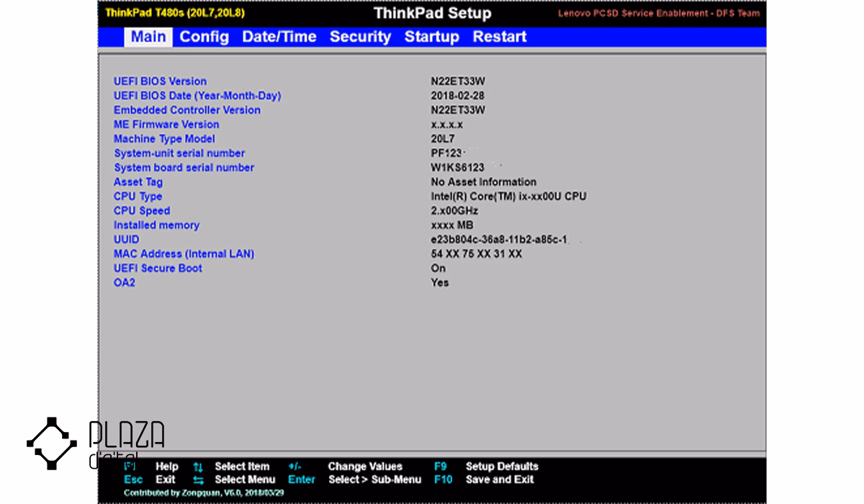
Task: Open the Date/Time tab
Action: (x=279, y=37)
